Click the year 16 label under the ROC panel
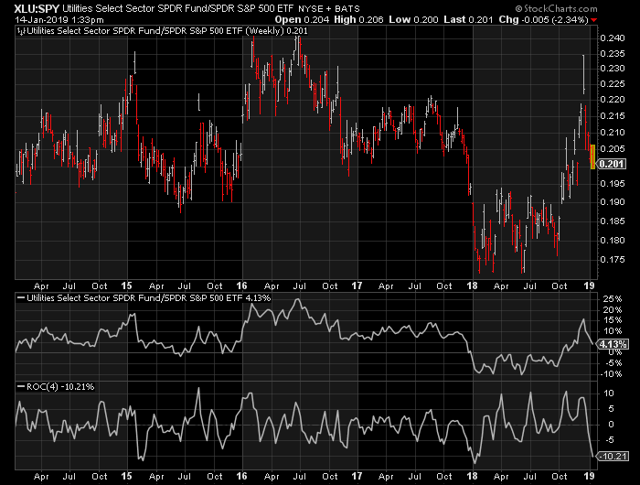 [242, 476]
